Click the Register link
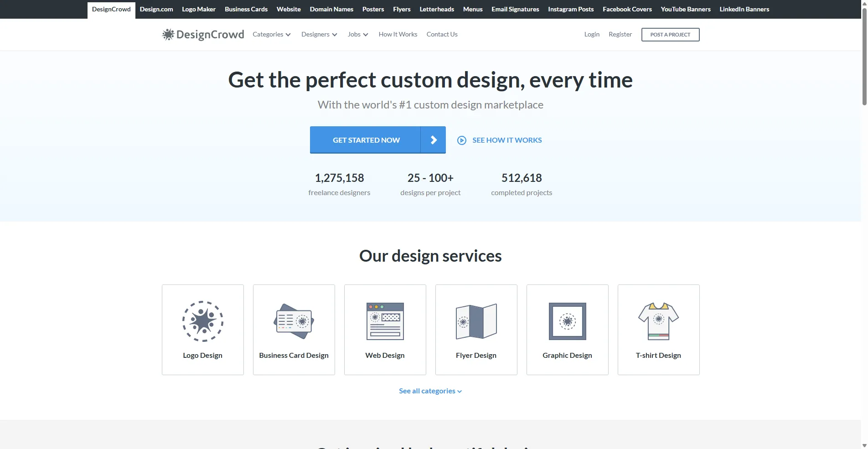Screen dimensions: 868x449 (620, 35)
